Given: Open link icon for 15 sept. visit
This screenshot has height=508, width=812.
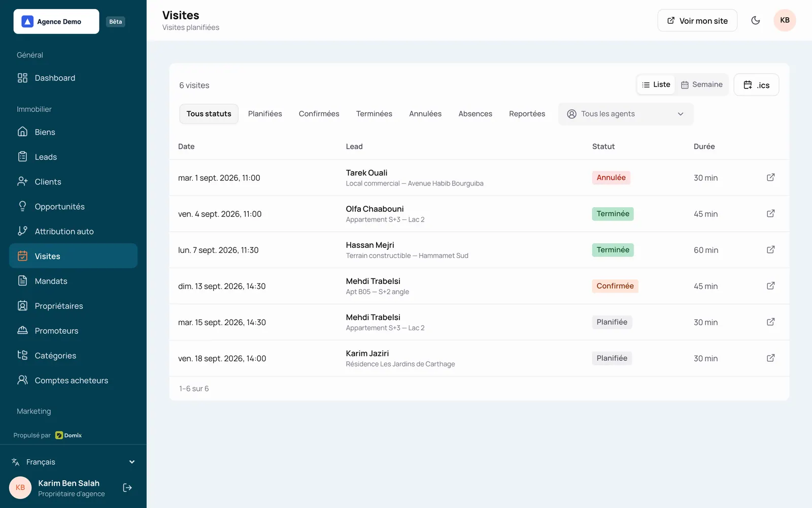Looking at the screenshot, I should [x=770, y=322].
